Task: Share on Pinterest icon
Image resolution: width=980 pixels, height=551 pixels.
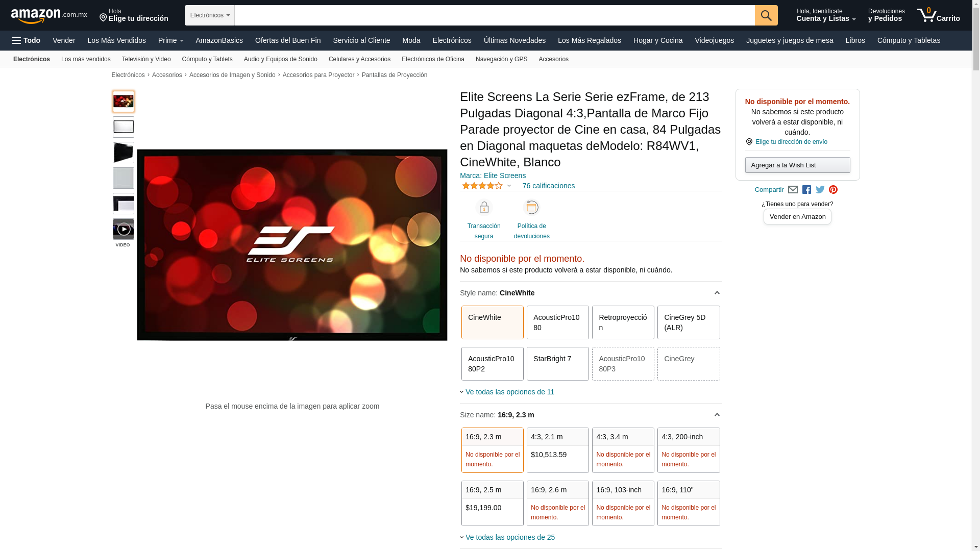Action: tap(833, 190)
